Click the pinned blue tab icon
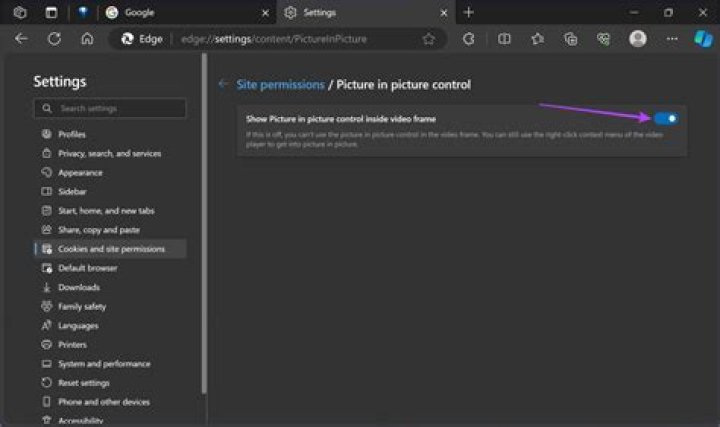720x427 pixels. click(x=83, y=12)
